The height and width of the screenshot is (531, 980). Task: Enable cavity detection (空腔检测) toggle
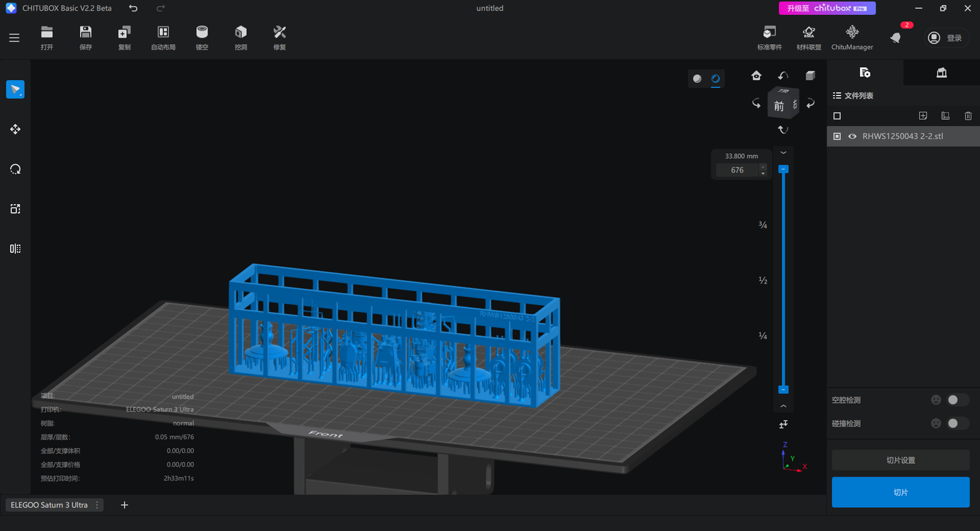pyautogui.click(x=958, y=400)
